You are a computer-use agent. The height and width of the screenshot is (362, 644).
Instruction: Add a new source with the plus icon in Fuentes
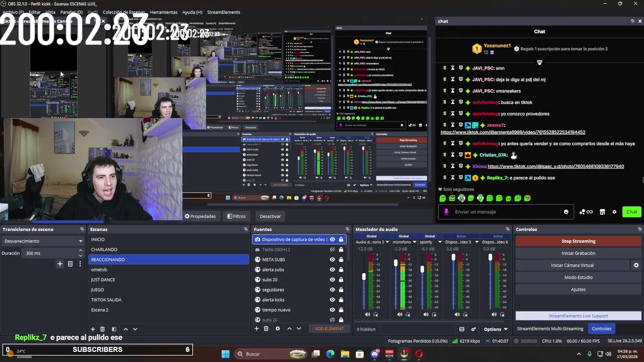coord(257,328)
